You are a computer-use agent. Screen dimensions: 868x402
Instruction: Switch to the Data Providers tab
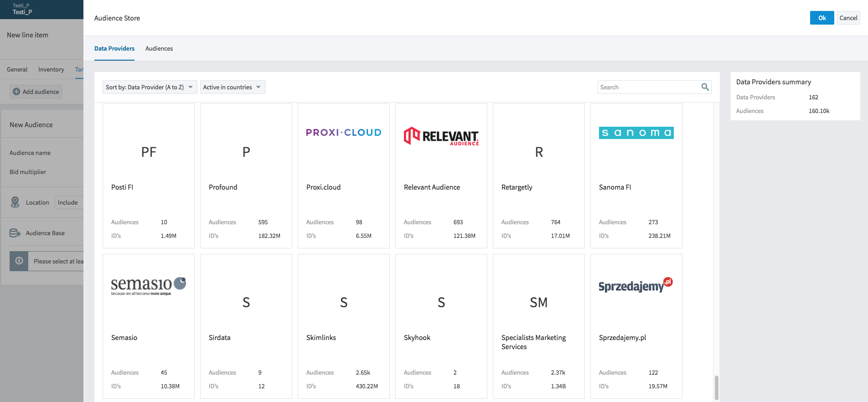coord(114,48)
